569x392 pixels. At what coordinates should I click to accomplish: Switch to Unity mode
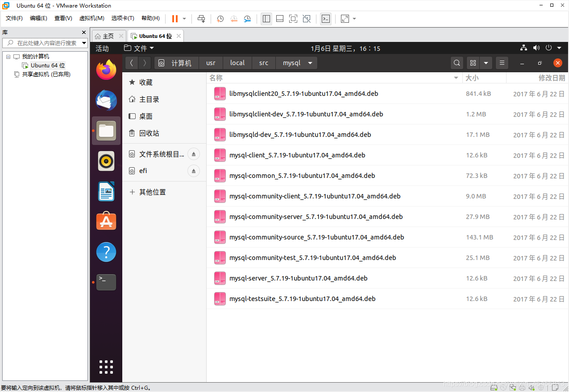pyautogui.click(x=307, y=19)
